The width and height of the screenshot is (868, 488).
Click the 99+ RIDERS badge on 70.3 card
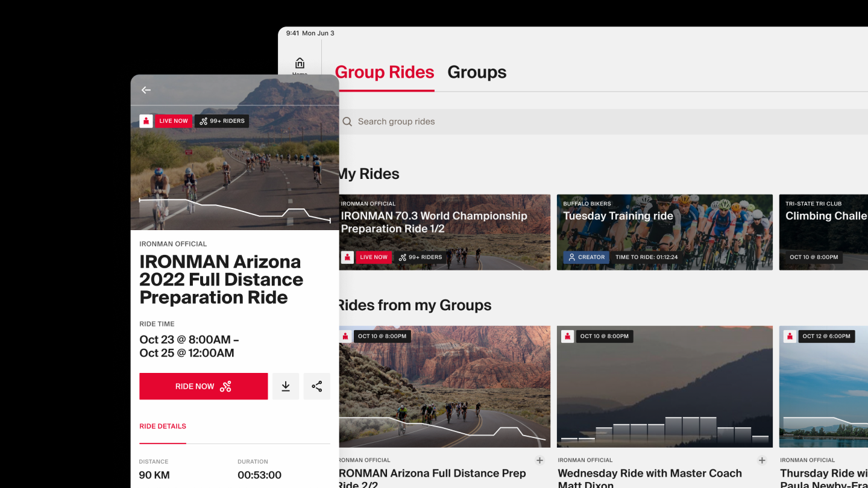421,257
